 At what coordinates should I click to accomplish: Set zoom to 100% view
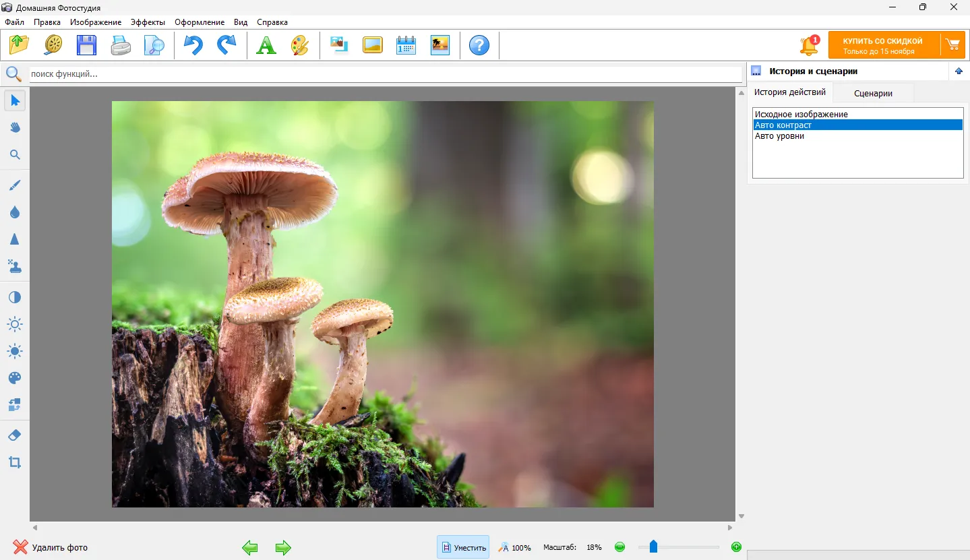(x=515, y=547)
